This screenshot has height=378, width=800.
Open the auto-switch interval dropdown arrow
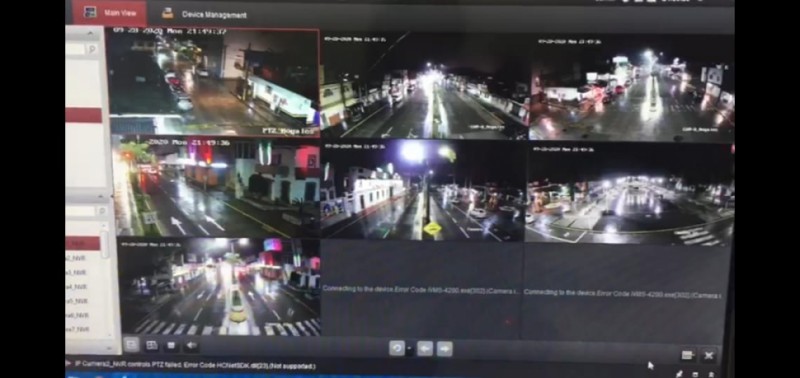409,349
